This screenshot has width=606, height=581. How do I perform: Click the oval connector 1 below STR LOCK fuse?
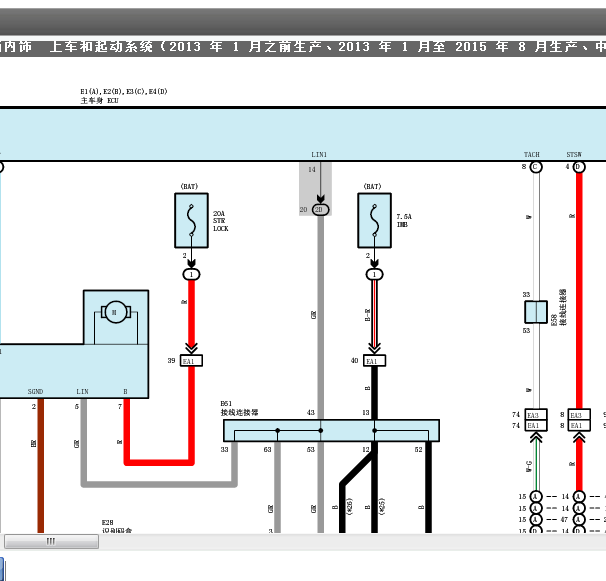point(191,274)
